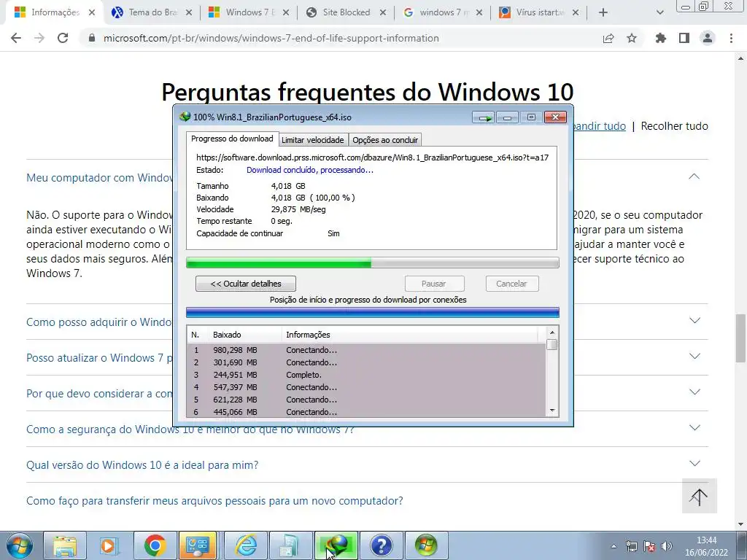Click the network tray icon
This screenshot has height=560, width=747.
point(631,546)
